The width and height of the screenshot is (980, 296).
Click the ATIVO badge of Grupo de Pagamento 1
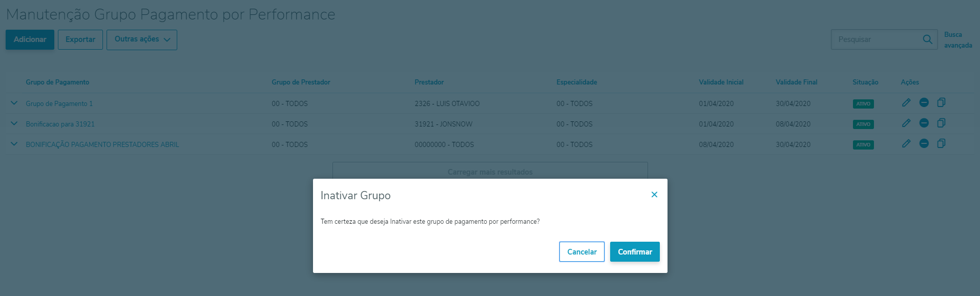coord(863,103)
